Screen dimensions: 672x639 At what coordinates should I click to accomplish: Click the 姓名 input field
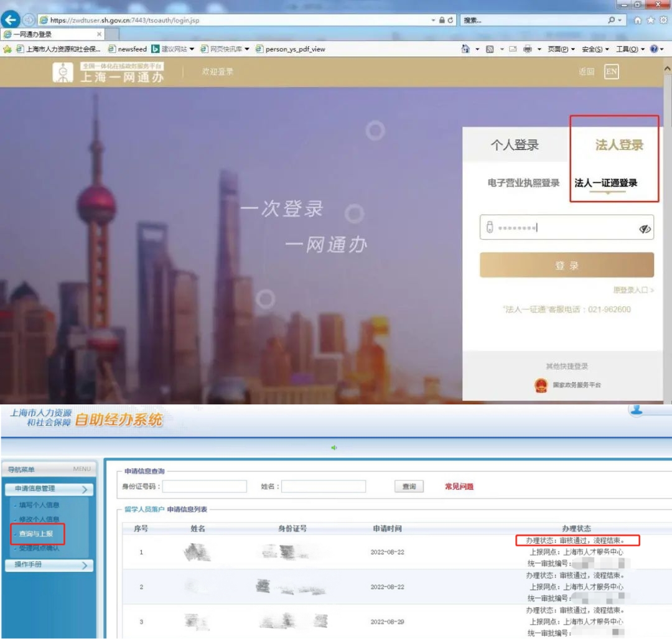click(324, 487)
